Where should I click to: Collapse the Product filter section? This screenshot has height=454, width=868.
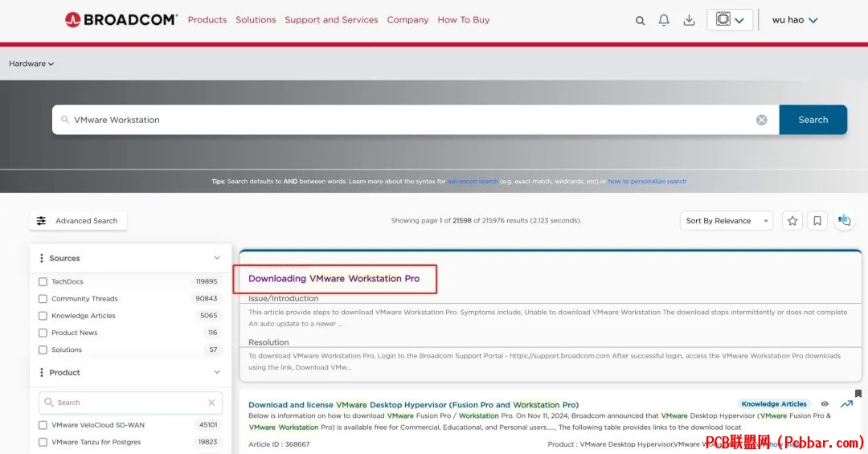pos(217,372)
